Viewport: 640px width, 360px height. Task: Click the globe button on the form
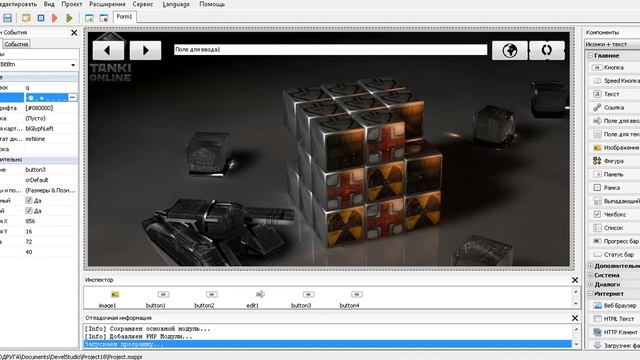509,50
